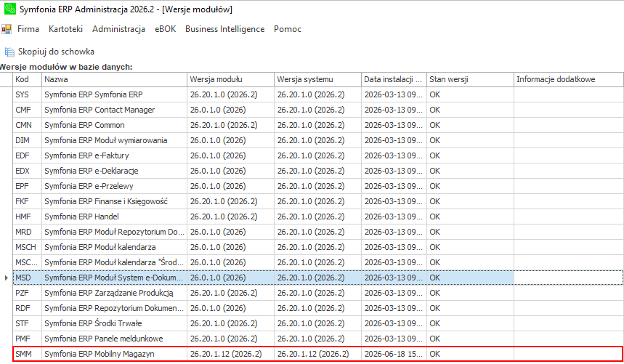Sort by the Wersja modułu column header
Image resolution: width=624 pixels, height=364 pixels.
tap(230, 79)
